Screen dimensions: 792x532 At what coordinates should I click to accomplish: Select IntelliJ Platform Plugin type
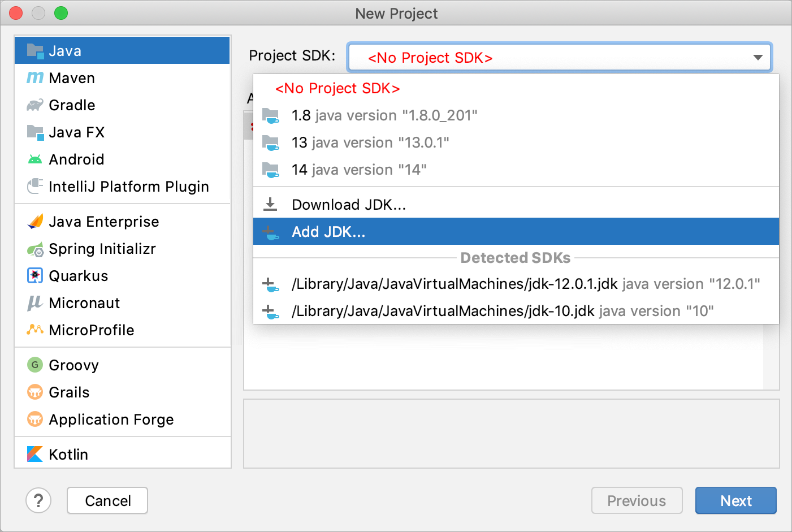coord(122,186)
